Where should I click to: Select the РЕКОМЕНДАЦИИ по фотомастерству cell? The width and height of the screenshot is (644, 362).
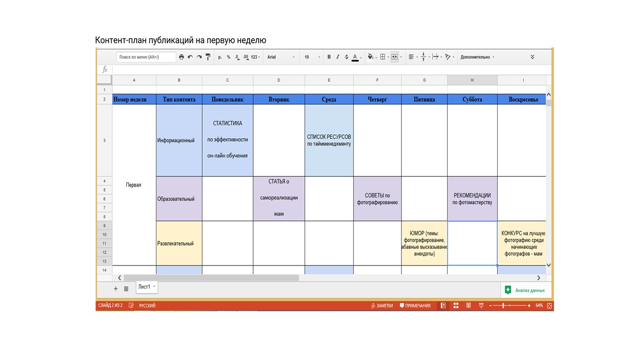click(x=472, y=199)
